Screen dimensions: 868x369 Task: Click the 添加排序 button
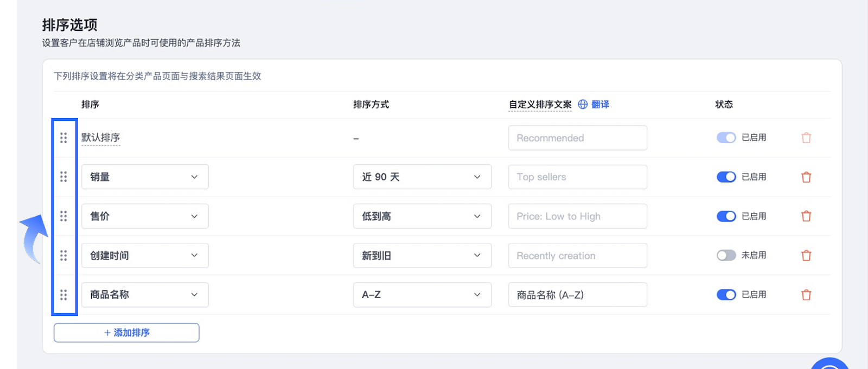(126, 333)
